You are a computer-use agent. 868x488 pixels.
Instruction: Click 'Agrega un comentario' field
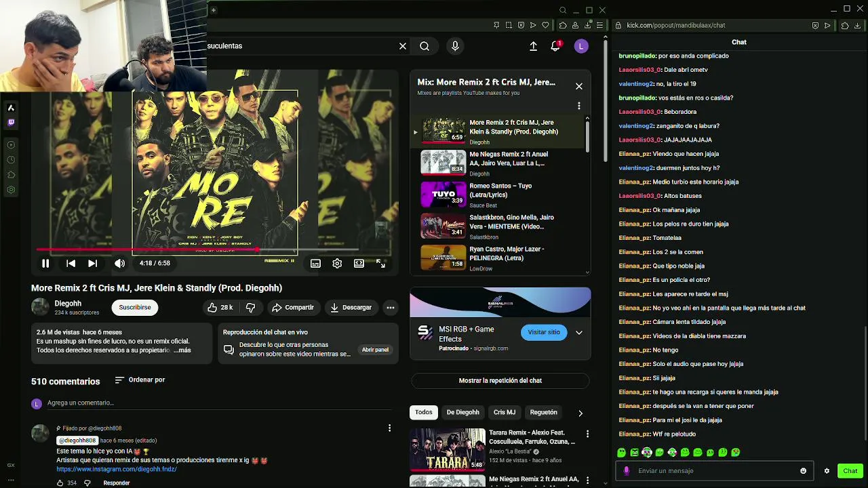click(x=219, y=403)
